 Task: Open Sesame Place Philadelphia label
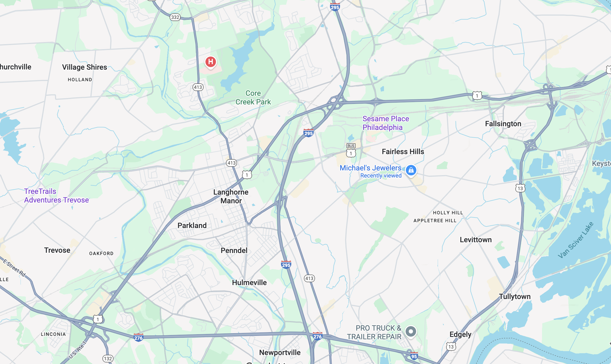pos(386,123)
